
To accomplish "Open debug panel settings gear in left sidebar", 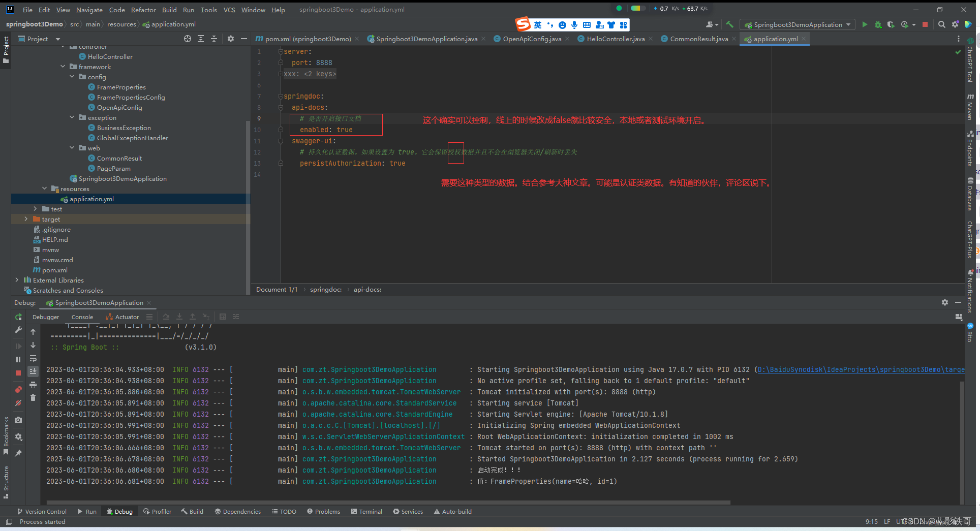I will (19, 436).
